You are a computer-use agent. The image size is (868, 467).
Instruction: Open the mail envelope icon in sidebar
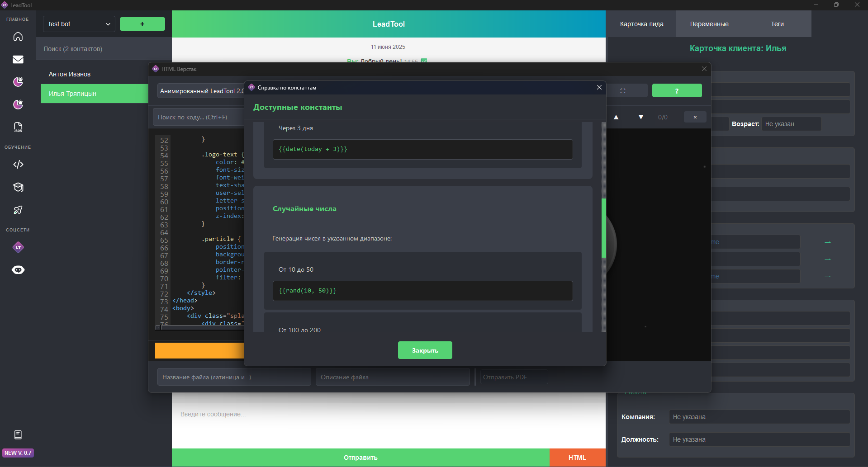coord(18,59)
